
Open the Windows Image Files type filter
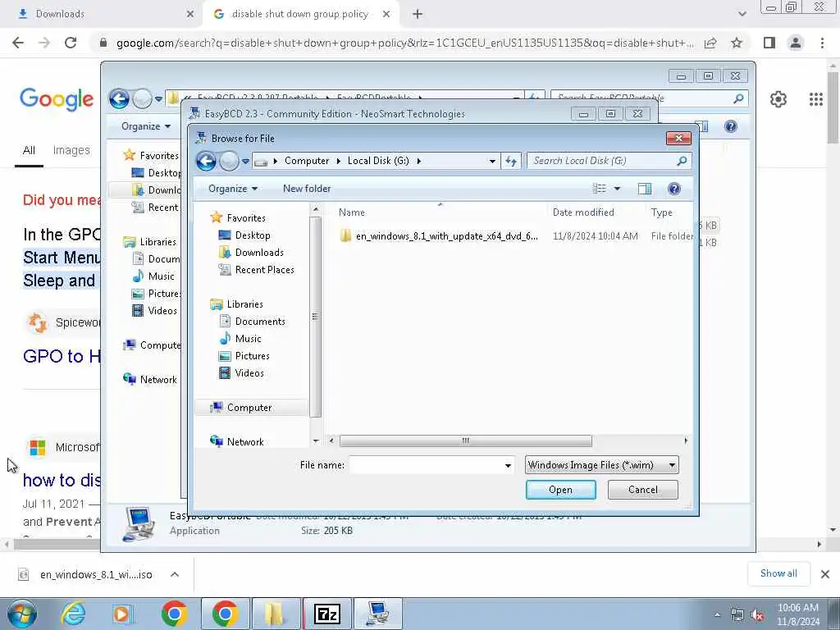(601, 465)
